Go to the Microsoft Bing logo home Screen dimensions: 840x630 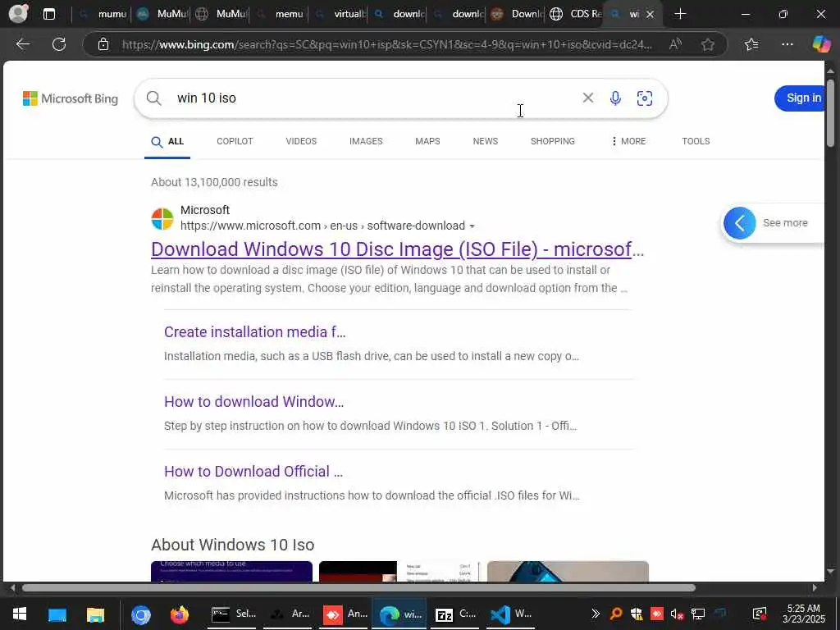71,98
